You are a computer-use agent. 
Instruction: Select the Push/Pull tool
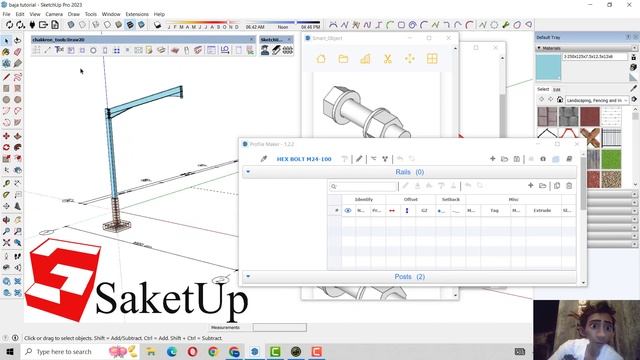click(x=18, y=136)
